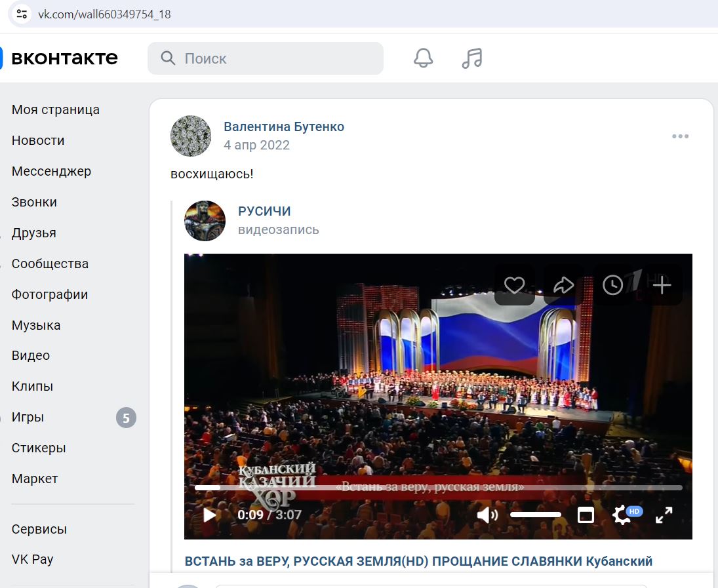This screenshot has height=588, width=718.
Task: Click the search magnifier icon
Action: pos(168,58)
